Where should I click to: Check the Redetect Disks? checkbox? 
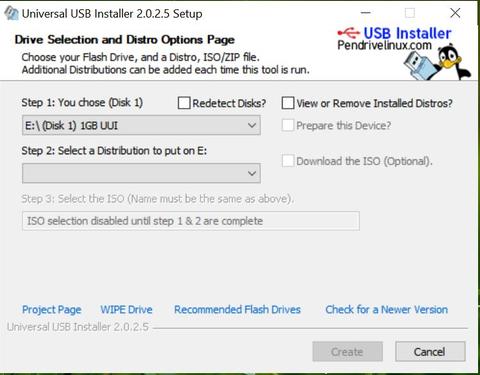[x=184, y=103]
